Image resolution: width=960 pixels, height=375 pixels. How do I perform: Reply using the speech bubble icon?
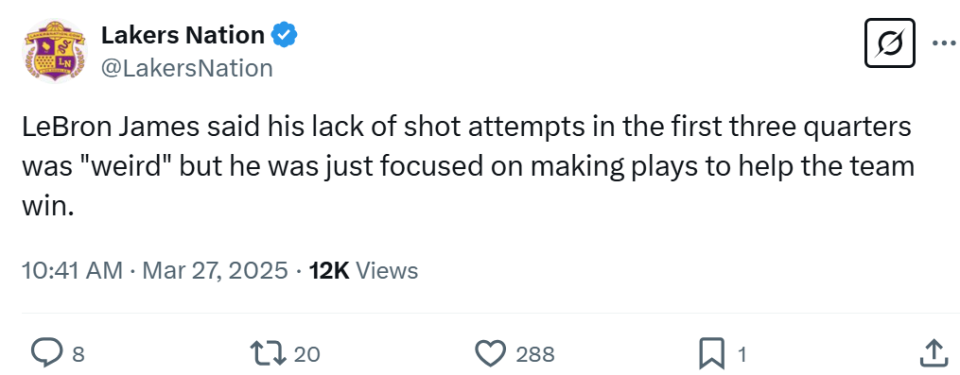[x=47, y=354]
